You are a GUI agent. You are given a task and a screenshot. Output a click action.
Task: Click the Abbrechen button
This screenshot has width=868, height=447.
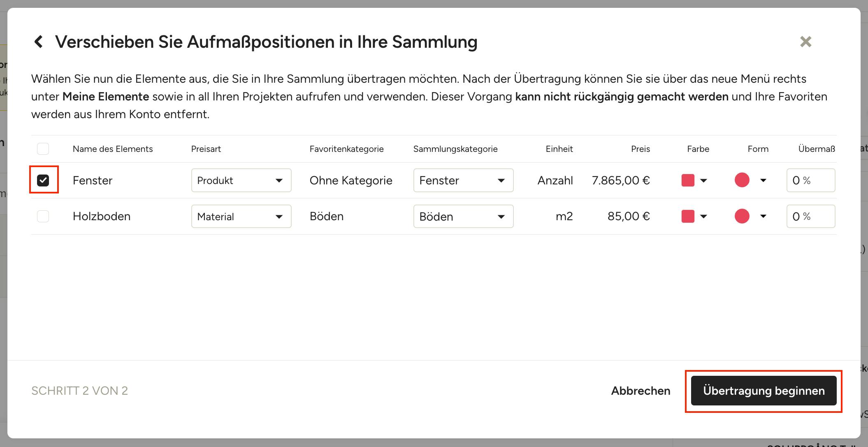641,391
